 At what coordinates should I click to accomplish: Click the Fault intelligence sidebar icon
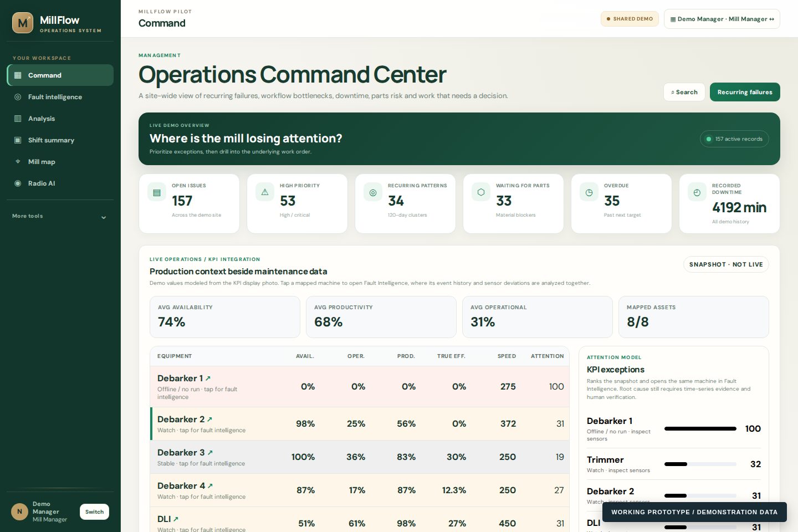click(18, 97)
